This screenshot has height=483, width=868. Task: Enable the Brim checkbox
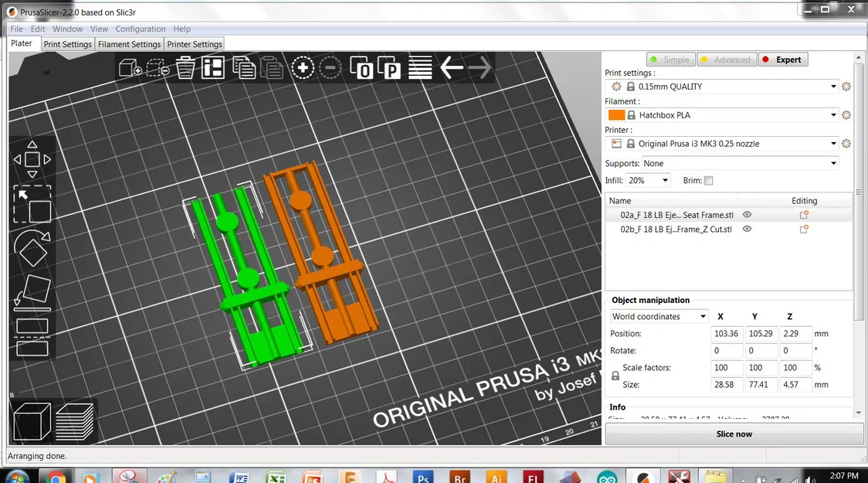[708, 181]
